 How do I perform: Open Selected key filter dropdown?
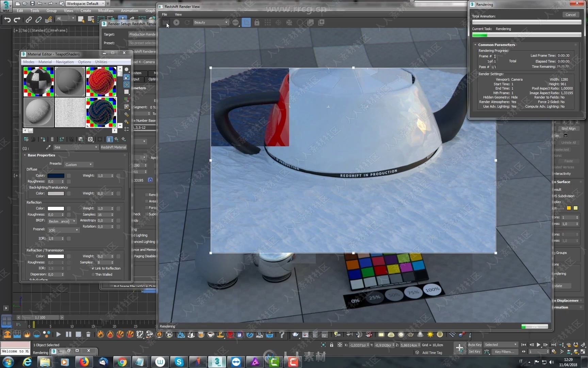point(501,345)
